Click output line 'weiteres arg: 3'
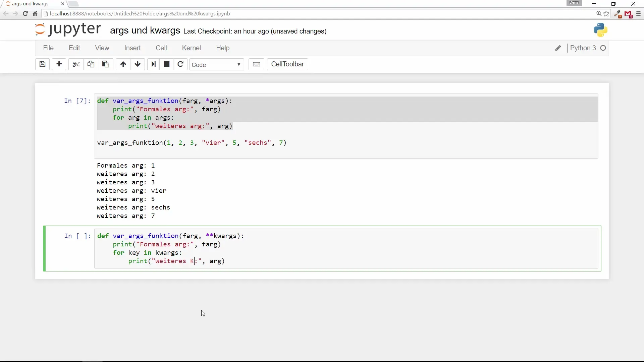Screen dimensions: 644x362 pyautogui.click(x=126, y=182)
